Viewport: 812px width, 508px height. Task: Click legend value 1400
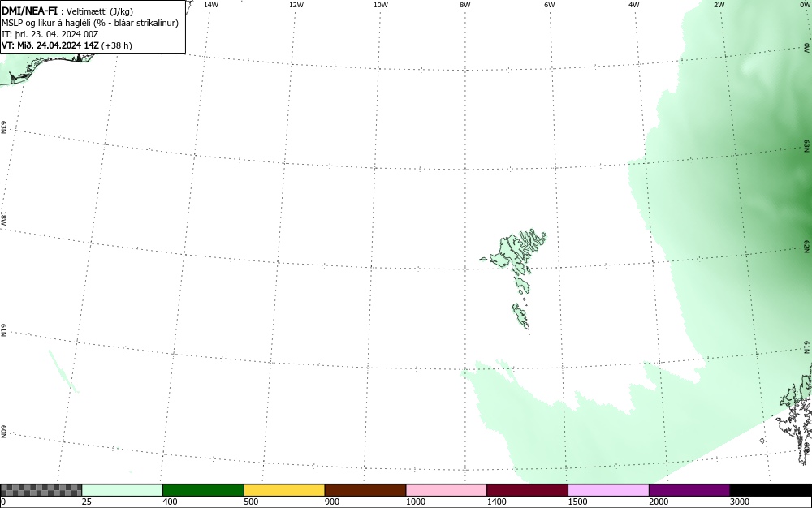coord(496,502)
